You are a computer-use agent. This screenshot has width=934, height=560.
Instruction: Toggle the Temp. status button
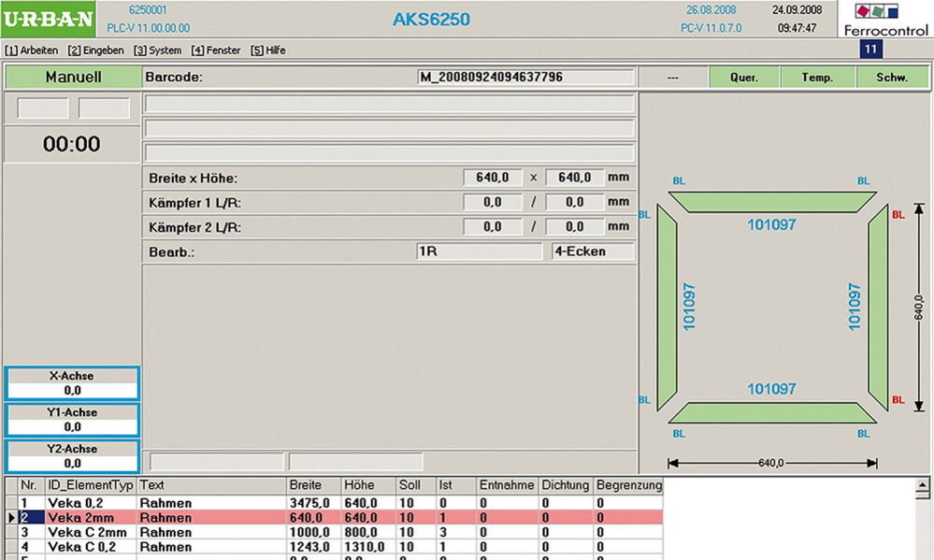click(x=817, y=78)
